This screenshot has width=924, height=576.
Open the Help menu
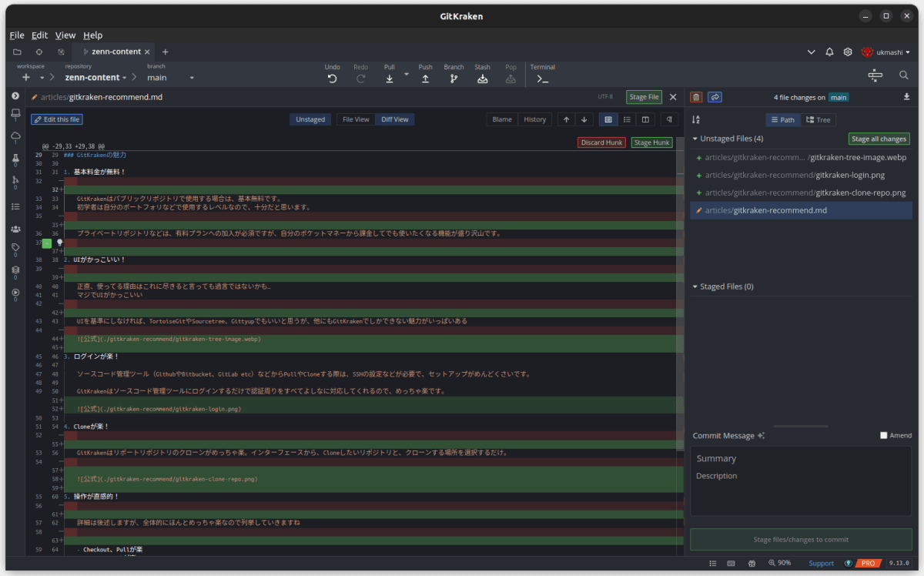coord(92,35)
